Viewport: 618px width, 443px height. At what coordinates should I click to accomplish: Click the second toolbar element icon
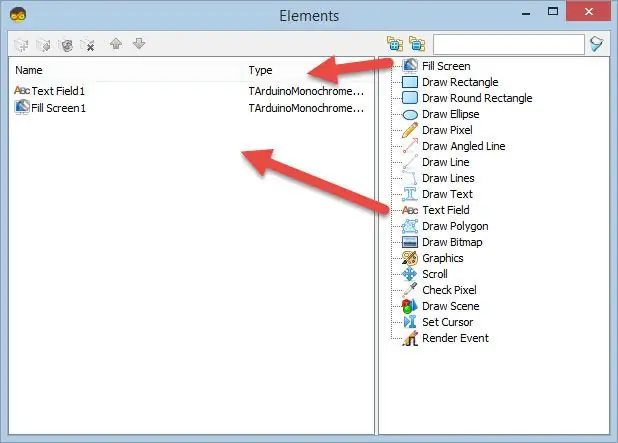43,45
